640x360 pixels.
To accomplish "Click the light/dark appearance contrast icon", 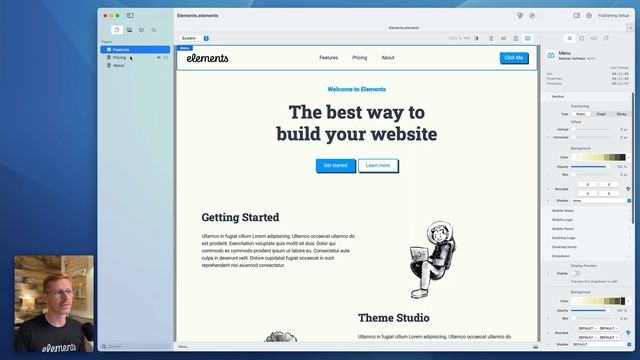I will pyautogui.click(x=476, y=38).
